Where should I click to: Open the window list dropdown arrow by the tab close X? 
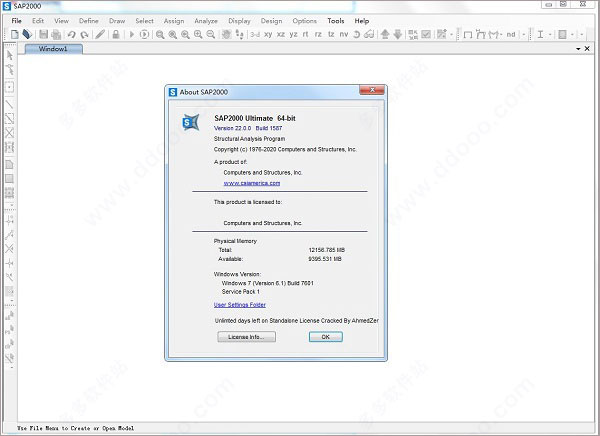[x=578, y=49]
